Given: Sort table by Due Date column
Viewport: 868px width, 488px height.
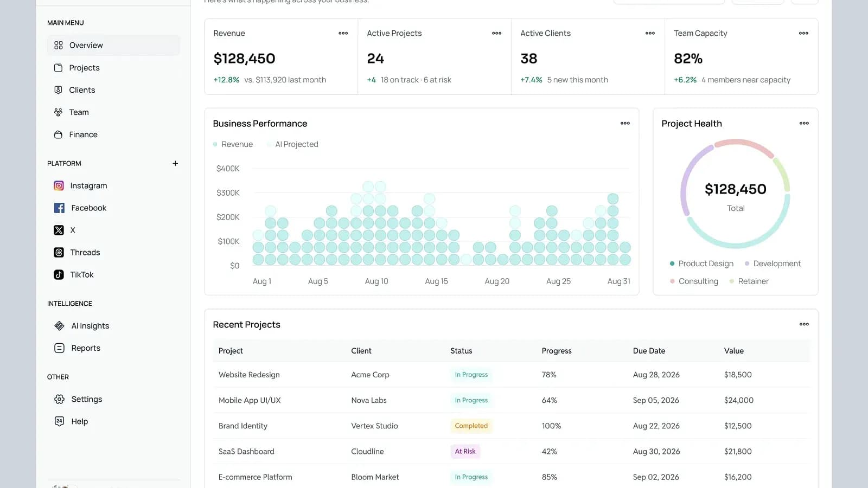Looking at the screenshot, I should pos(649,351).
